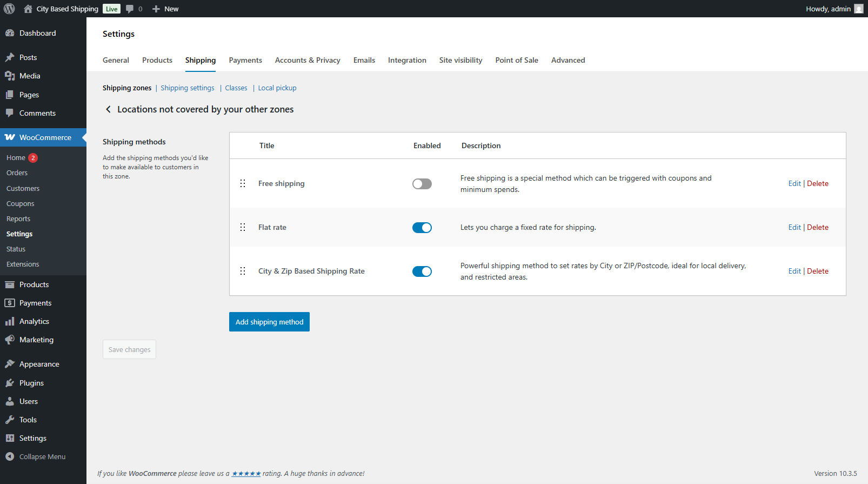
Task: Open the Advanced settings tab
Action: [567, 60]
